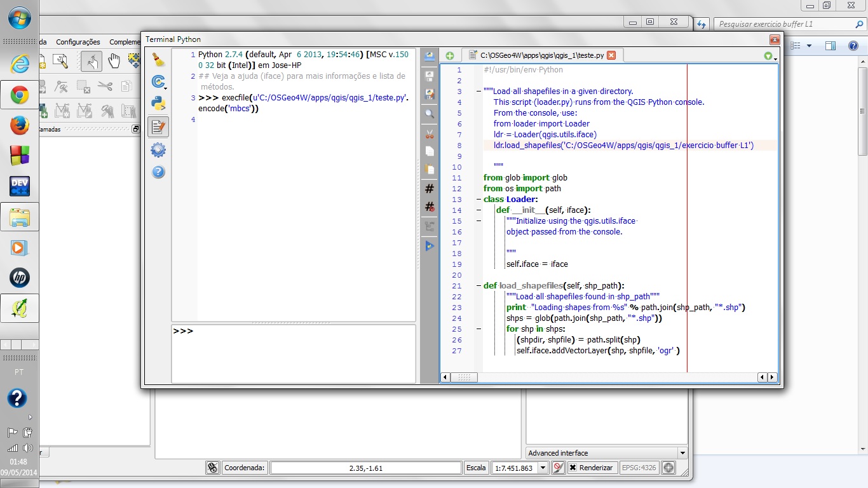The height and width of the screenshot is (488, 868).
Task: Open Firefox from taskbar
Action: coord(19,126)
